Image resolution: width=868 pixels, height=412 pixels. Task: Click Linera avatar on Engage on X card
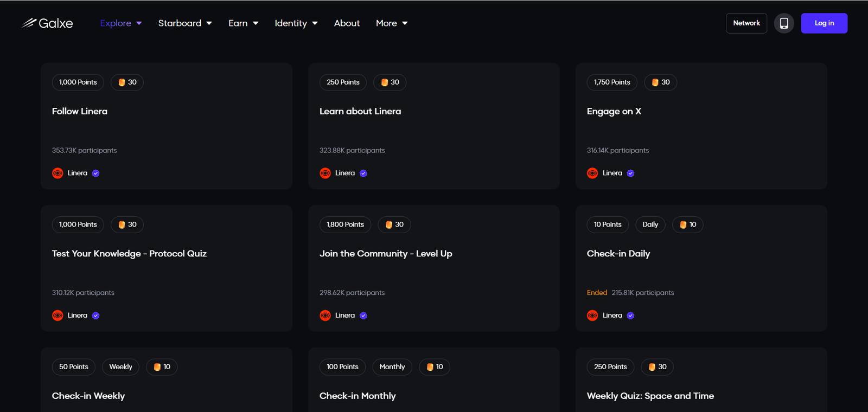(x=592, y=173)
